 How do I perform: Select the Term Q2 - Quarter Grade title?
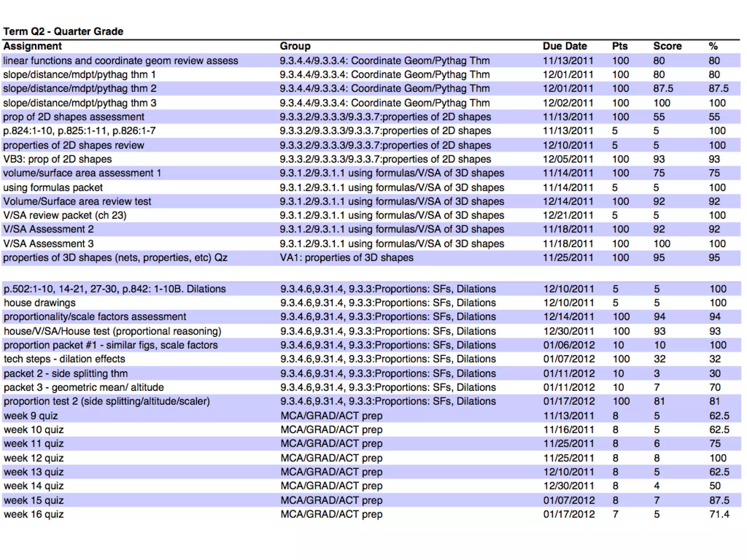[x=63, y=31]
